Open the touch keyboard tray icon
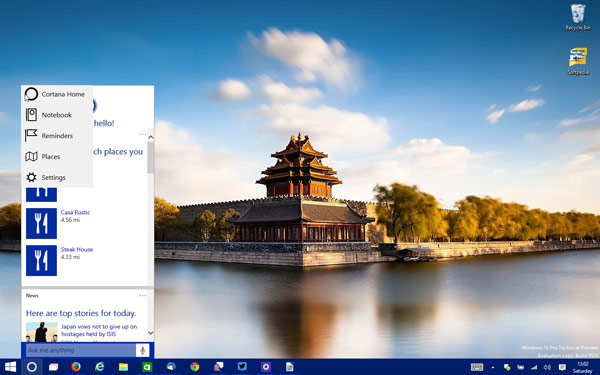Viewport: 600px width, 375px height. (x=477, y=367)
